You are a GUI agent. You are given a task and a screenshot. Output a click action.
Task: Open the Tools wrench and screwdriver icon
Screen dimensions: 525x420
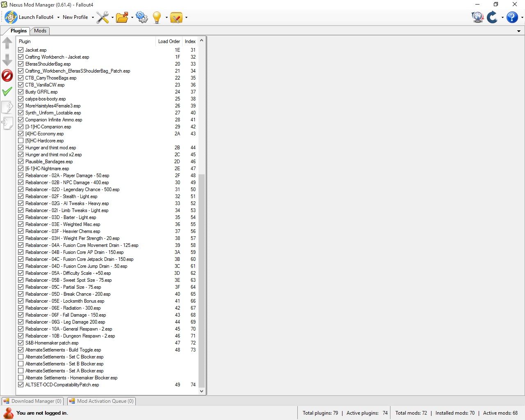click(x=103, y=17)
